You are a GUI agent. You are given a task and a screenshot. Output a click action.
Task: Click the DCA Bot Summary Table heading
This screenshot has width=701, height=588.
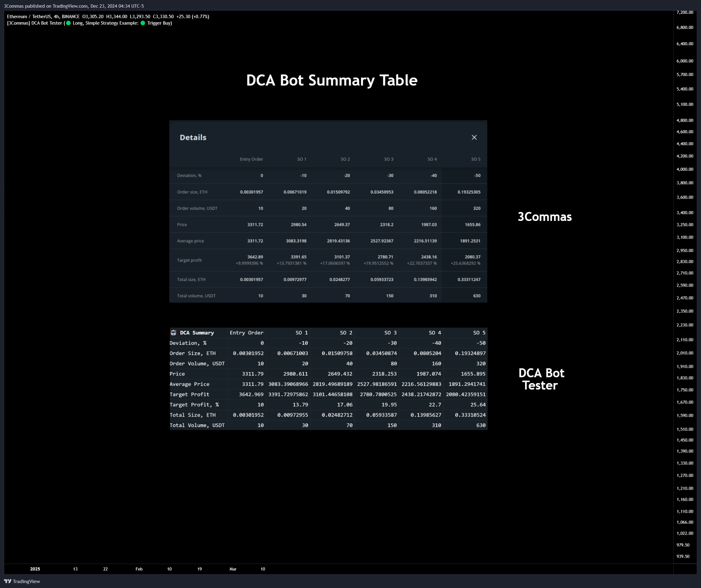tap(331, 80)
